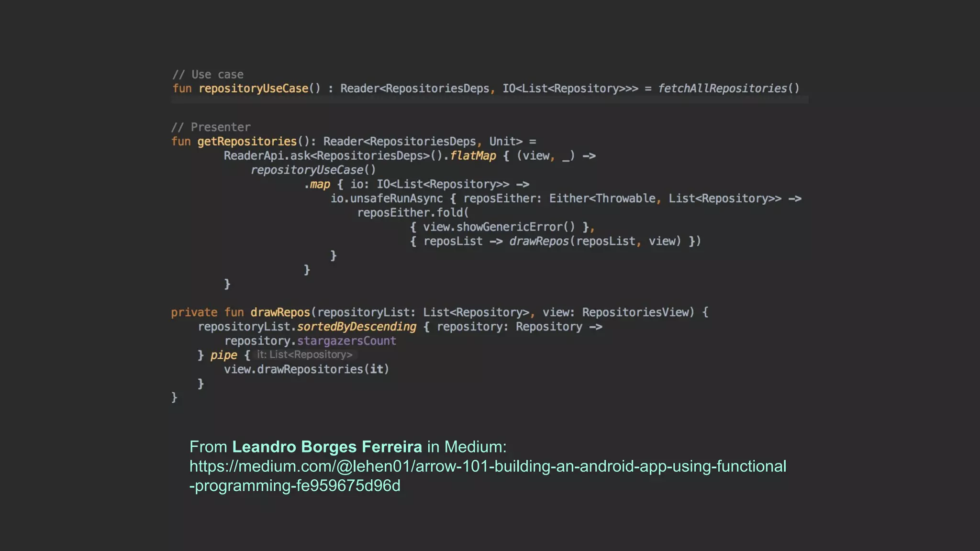Open the medium.com arrow-101 article link

click(488, 476)
